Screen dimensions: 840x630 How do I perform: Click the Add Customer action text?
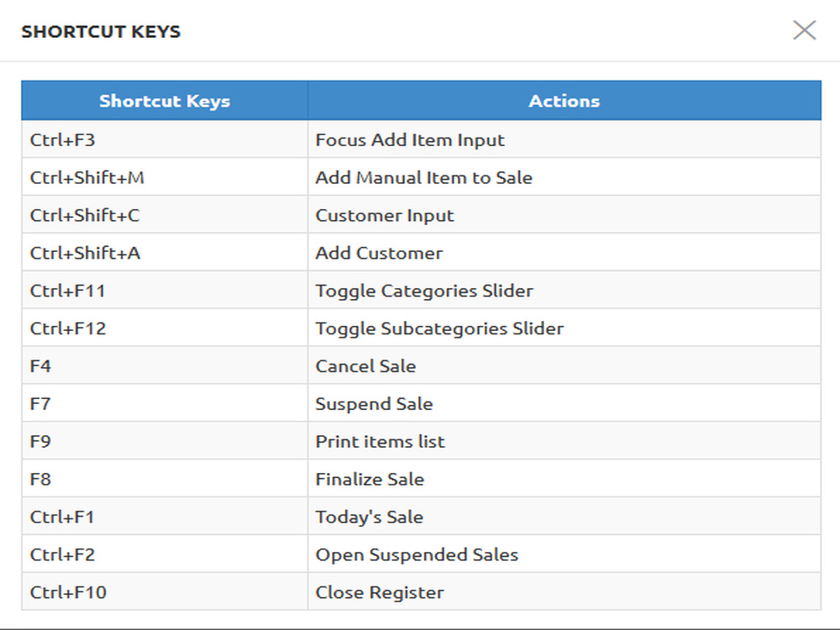pyautogui.click(x=379, y=253)
